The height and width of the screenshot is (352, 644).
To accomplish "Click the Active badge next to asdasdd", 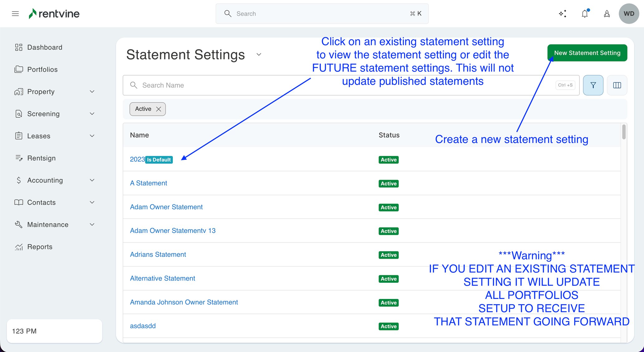I will [x=388, y=326].
